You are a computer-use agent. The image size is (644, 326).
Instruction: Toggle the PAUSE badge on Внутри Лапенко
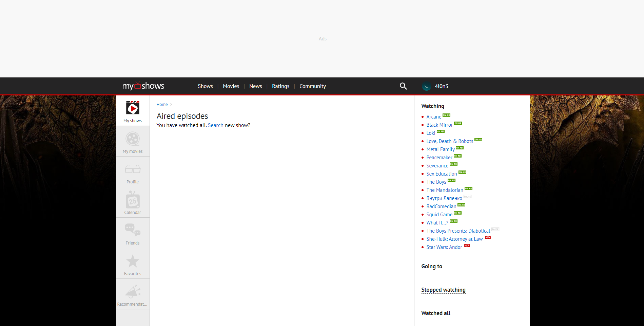coord(467,197)
